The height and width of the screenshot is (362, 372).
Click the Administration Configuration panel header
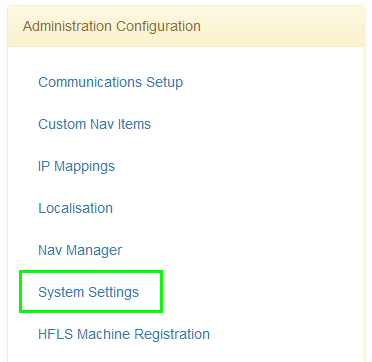point(186,26)
